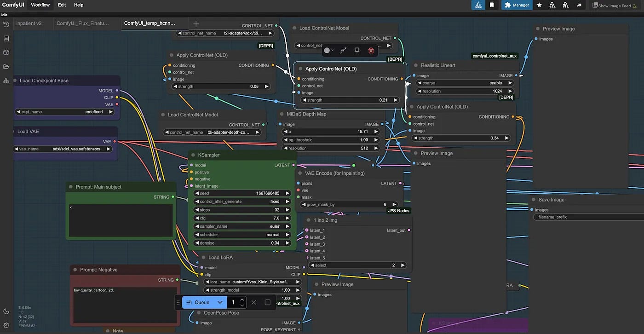Open the ckpt_name dropdown in Load Checkpoint Base

click(64, 112)
